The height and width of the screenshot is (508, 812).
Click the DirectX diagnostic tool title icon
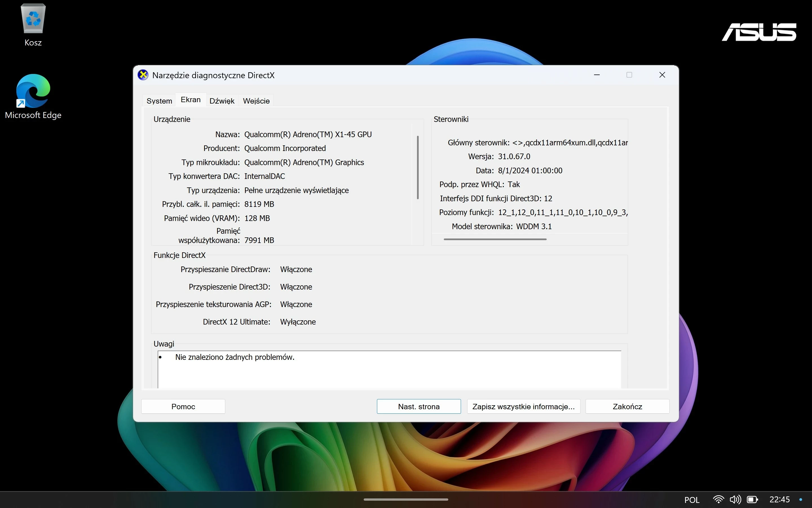143,75
